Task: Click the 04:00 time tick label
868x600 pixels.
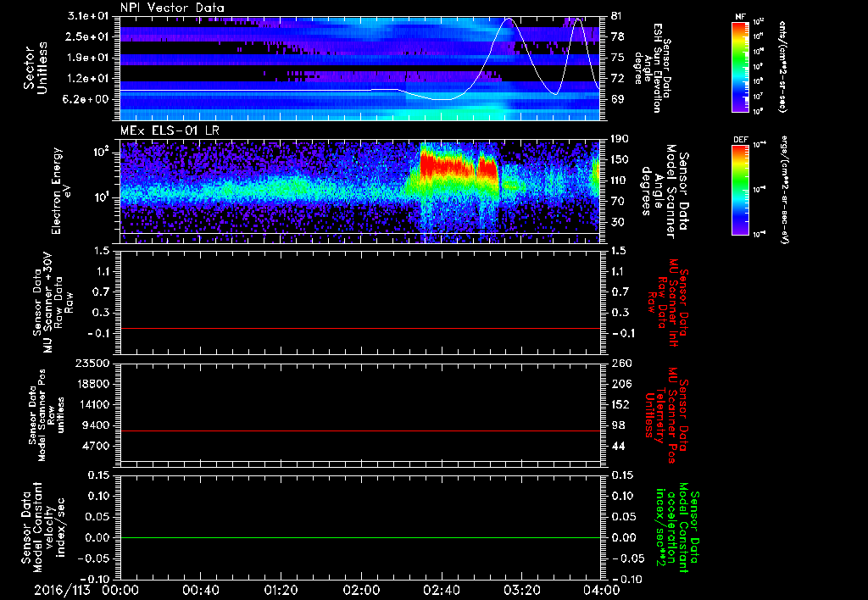Action: [x=602, y=590]
